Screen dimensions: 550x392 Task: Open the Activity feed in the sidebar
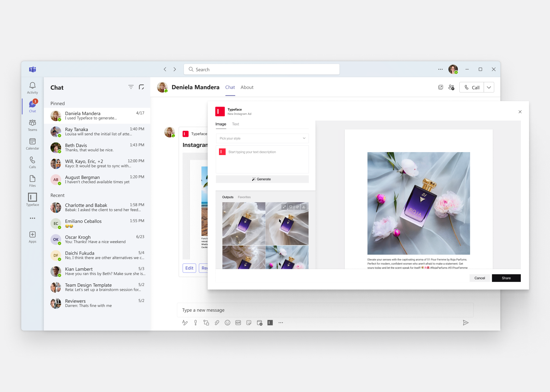[x=32, y=88]
